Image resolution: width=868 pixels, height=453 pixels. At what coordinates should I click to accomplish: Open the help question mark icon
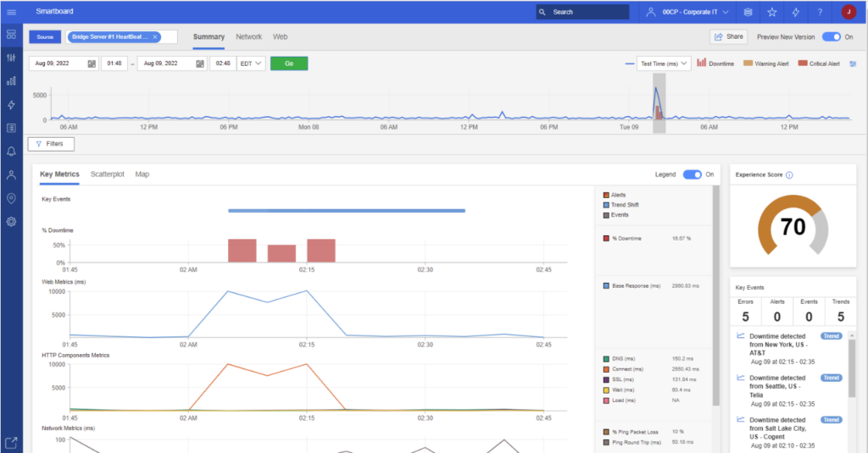coord(820,12)
